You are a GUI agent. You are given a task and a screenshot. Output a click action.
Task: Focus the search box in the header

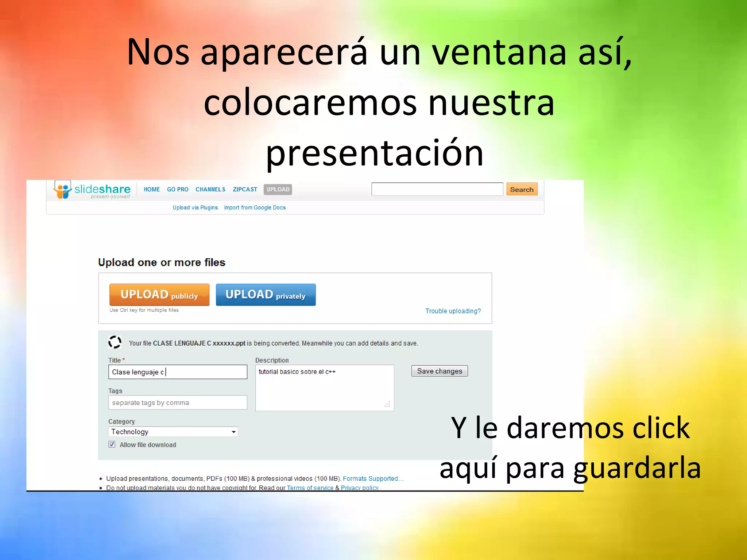point(437,189)
